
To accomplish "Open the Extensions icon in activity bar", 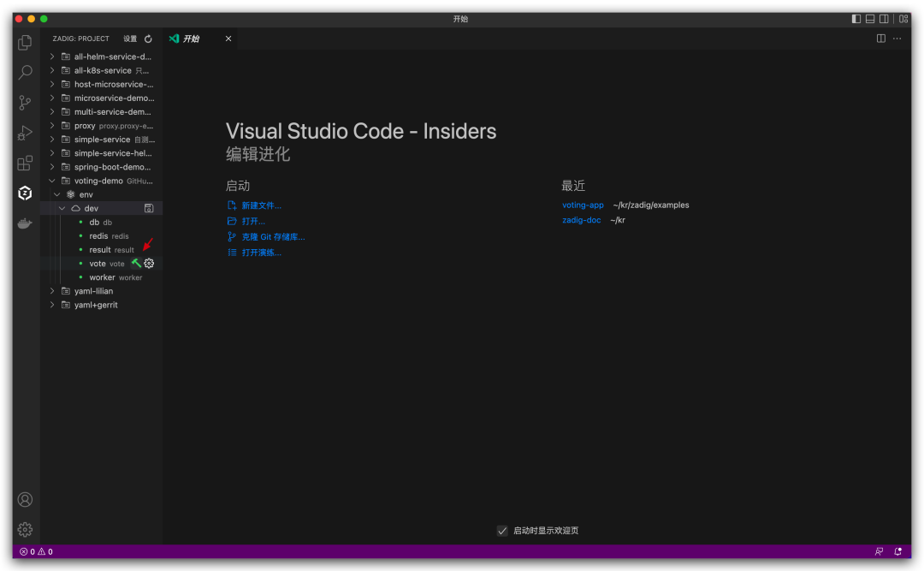I will pyautogui.click(x=24, y=163).
